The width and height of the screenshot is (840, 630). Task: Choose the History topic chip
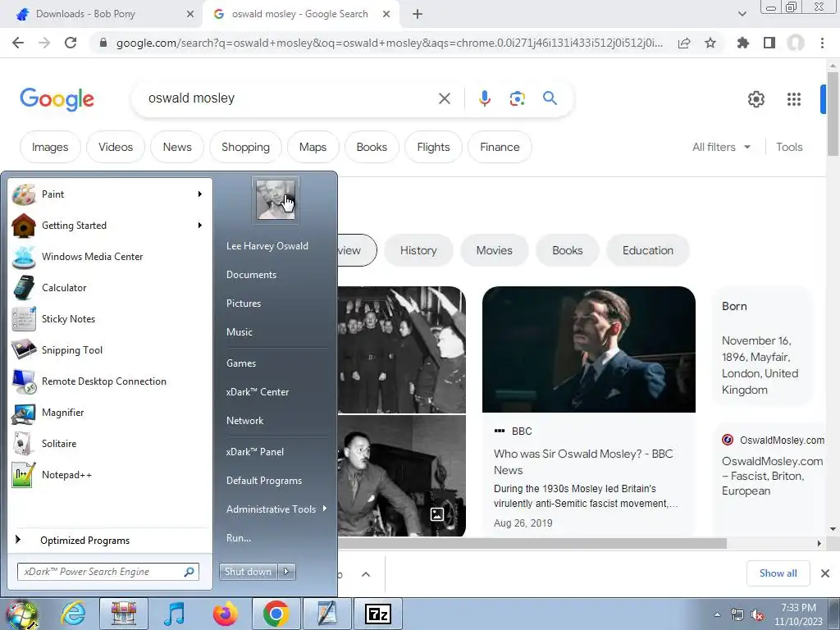coord(418,250)
